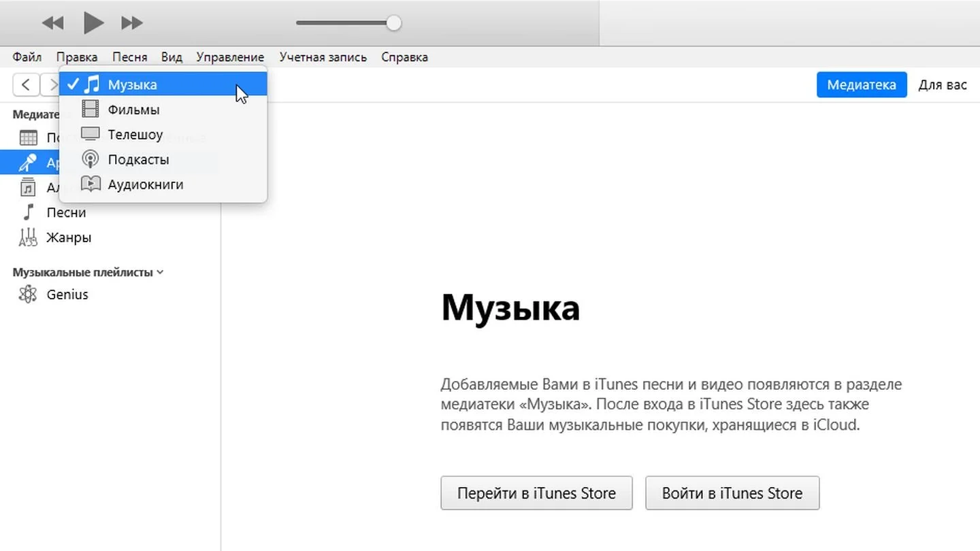Screen dimensions: 980x551
Task: Click the rewind previous track button
Action: [x=52, y=23]
